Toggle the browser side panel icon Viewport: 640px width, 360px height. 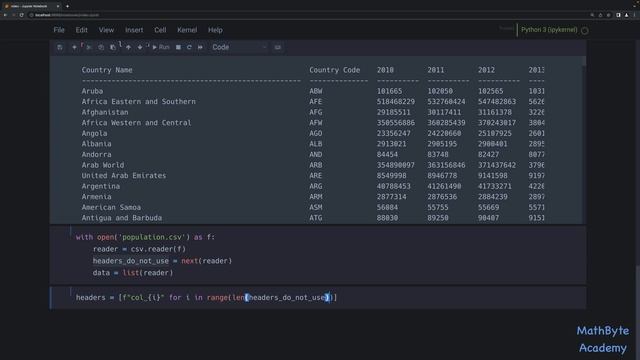(x=618, y=15)
